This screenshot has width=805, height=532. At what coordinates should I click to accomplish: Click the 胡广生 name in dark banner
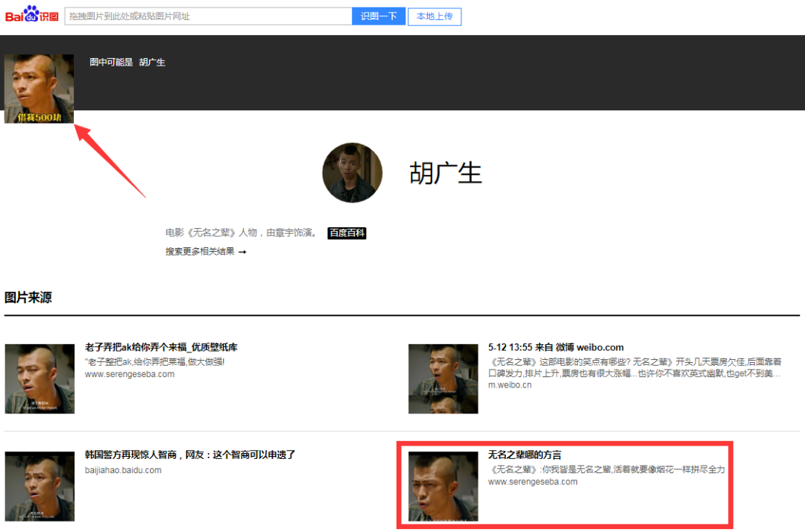(x=152, y=63)
